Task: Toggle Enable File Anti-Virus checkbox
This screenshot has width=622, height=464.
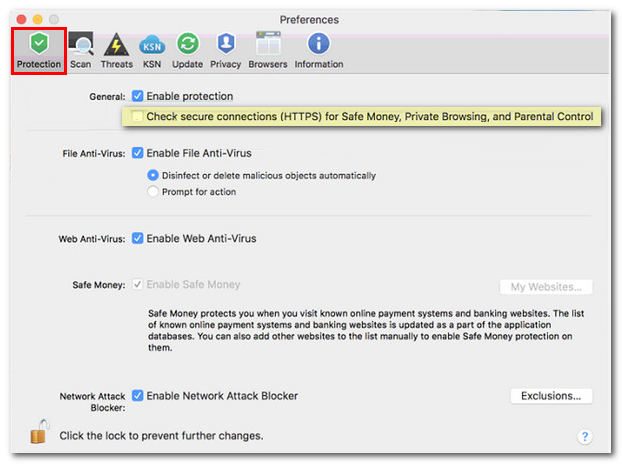Action: pyautogui.click(x=138, y=153)
